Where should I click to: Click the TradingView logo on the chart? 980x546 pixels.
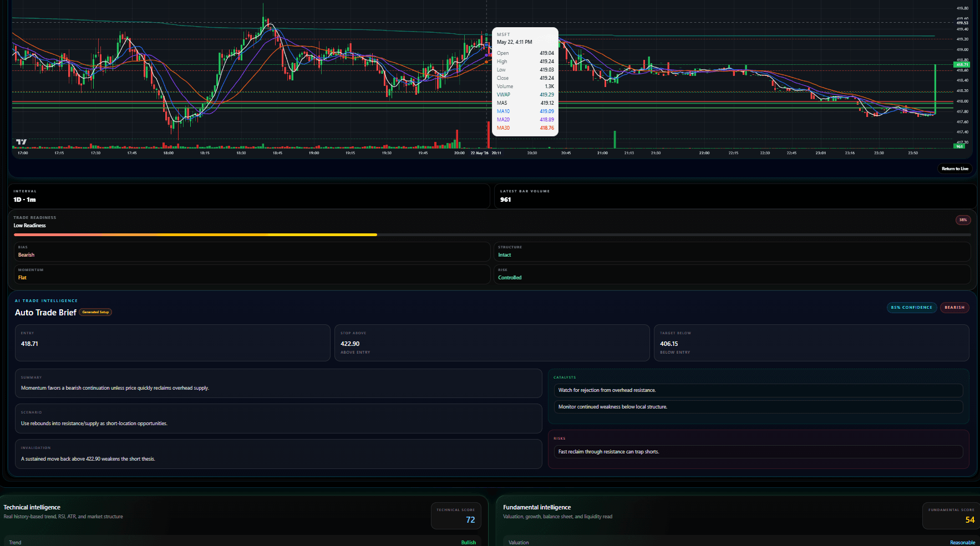click(21, 142)
